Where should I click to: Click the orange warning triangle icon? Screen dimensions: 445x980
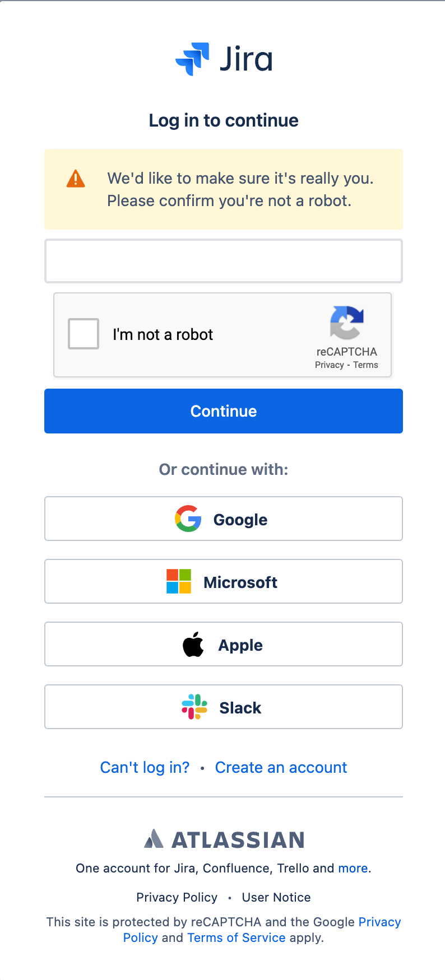tap(76, 179)
